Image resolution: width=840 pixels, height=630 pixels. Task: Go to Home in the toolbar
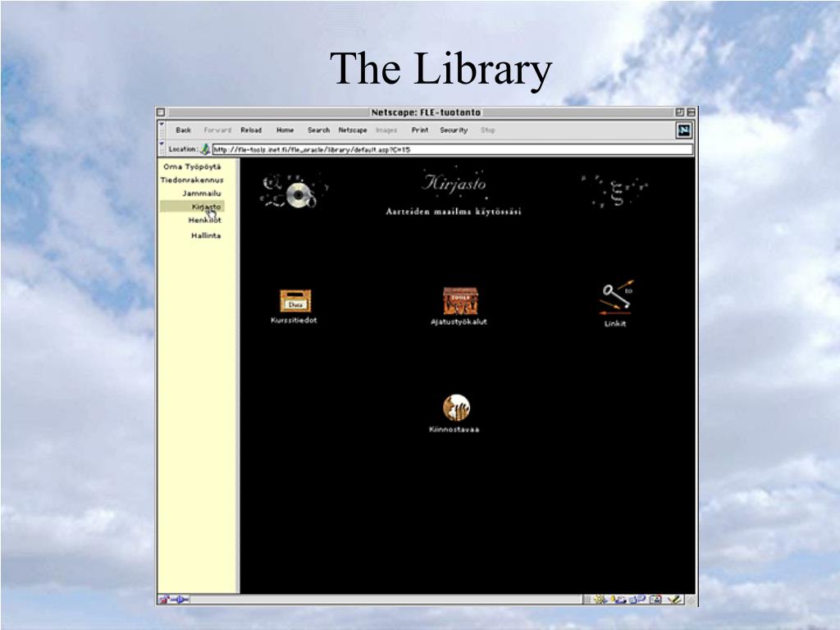pos(285,130)
